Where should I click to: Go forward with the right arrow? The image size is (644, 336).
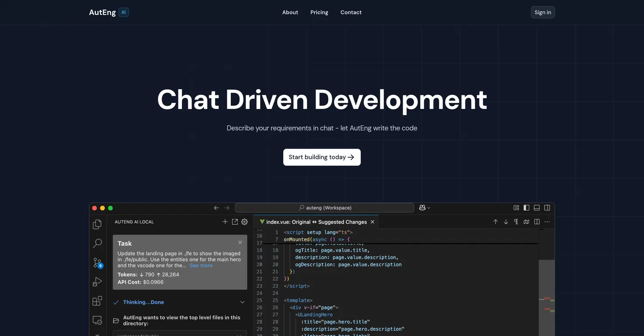(226, 208)
